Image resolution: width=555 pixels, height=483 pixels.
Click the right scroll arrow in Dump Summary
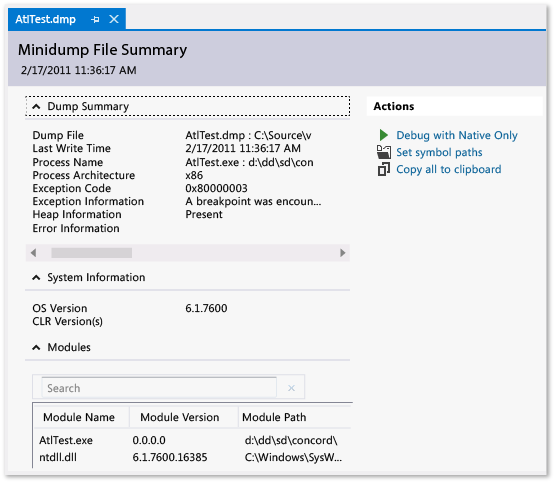click(342, 253)
